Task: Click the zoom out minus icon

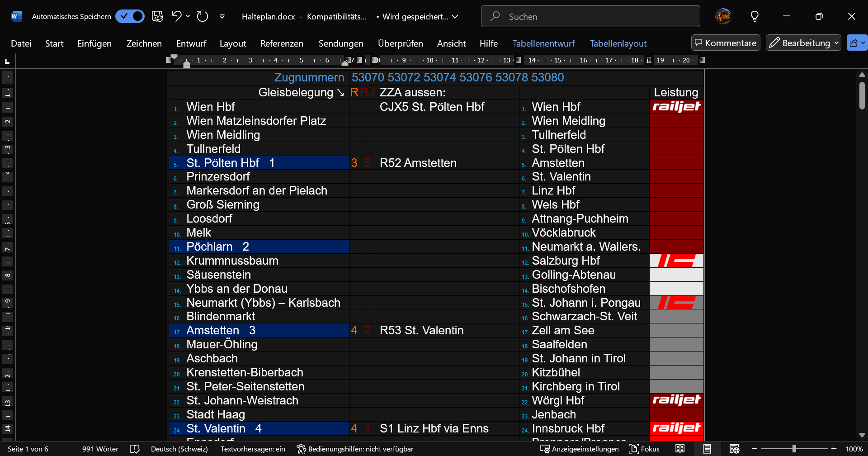Action: point(755,449)
